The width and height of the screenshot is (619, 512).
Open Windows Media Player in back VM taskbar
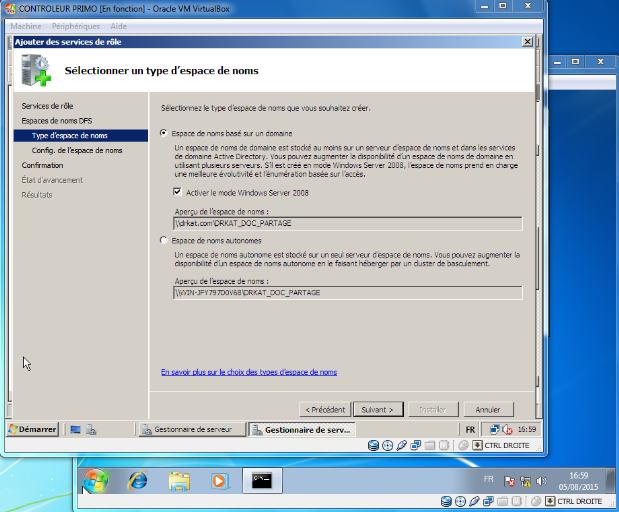tap(219, 481)
